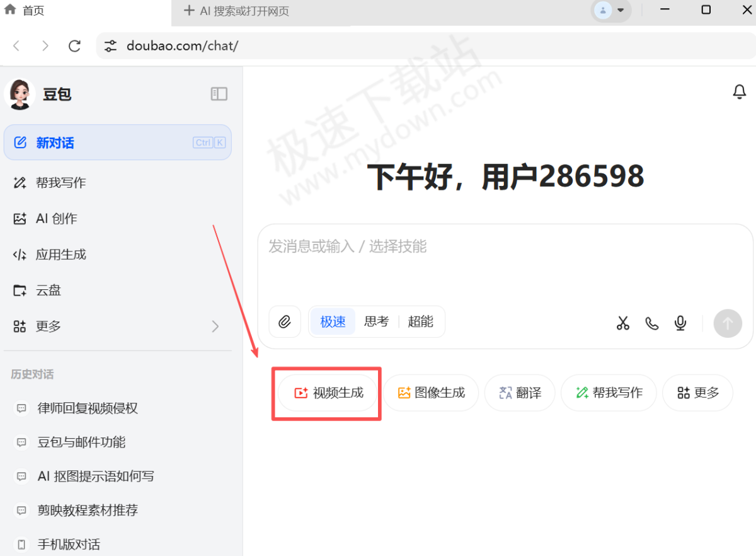This screenshot has height=556, width=756.
Task: Open the 律师回复视频侵权 history chat
Action: [89, 408]
